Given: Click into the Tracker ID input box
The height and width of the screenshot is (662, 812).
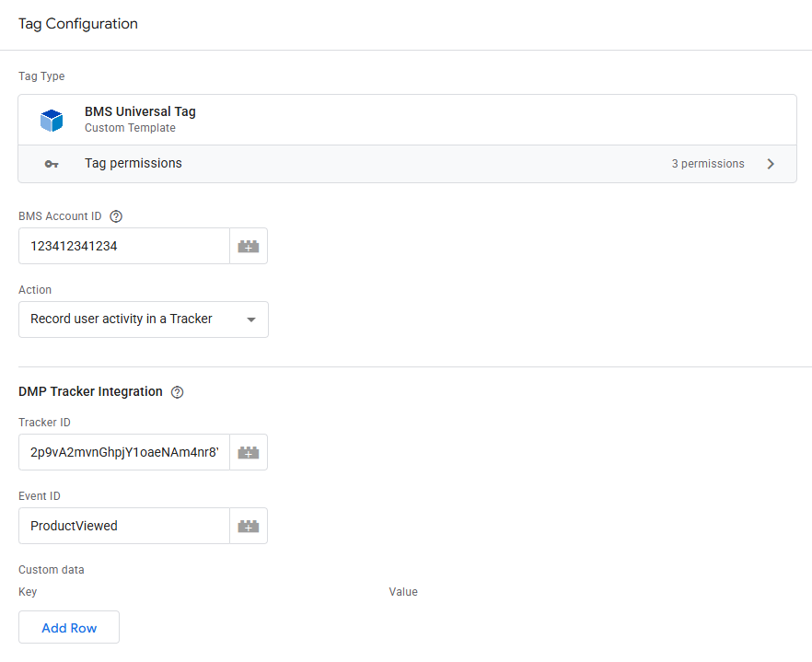Looking at the screenshot, I should click(123, 452).
